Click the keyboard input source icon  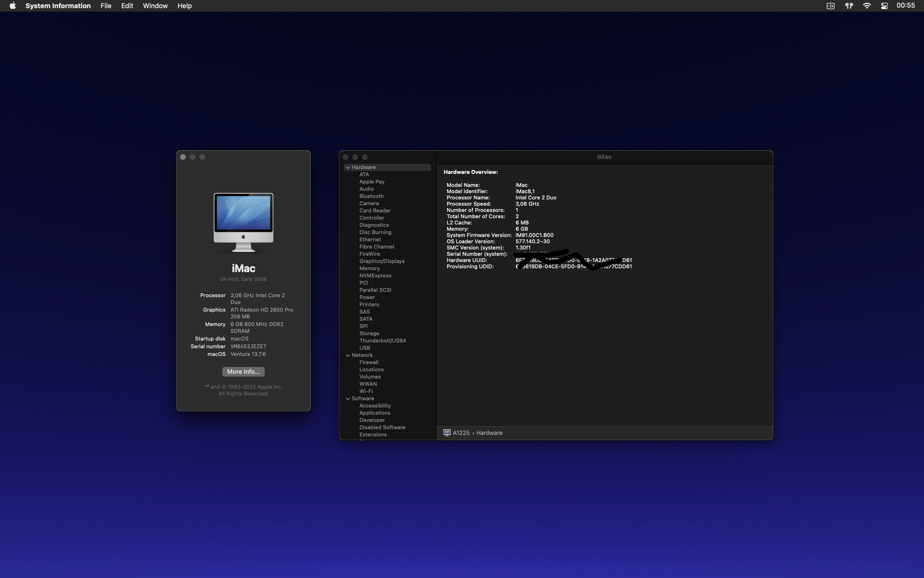[831, 6]
